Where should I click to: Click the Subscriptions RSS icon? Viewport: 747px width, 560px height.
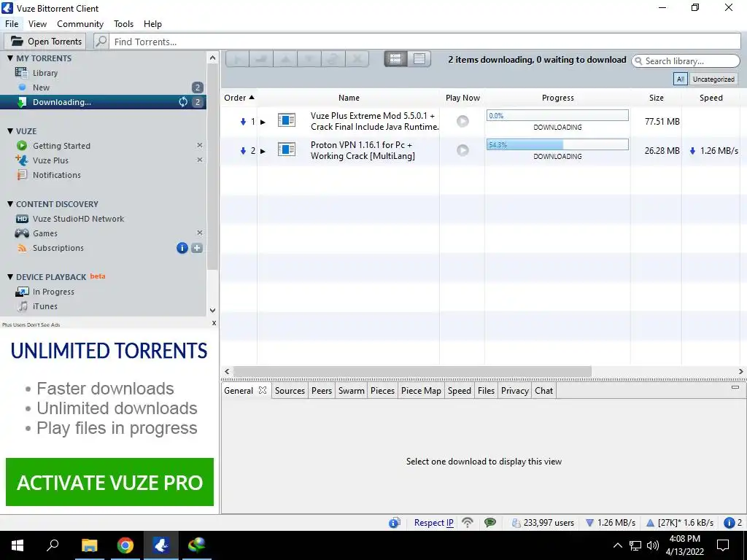pos(22,248)
